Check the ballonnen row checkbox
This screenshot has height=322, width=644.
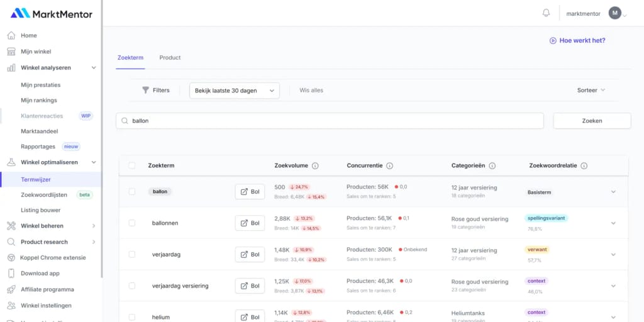click(132, 223)
